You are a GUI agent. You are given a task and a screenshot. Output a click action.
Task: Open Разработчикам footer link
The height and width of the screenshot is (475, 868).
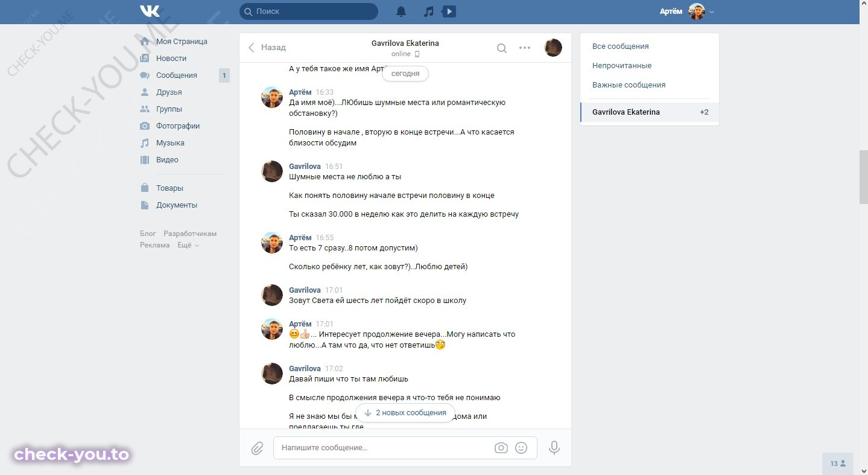point(190,234)
